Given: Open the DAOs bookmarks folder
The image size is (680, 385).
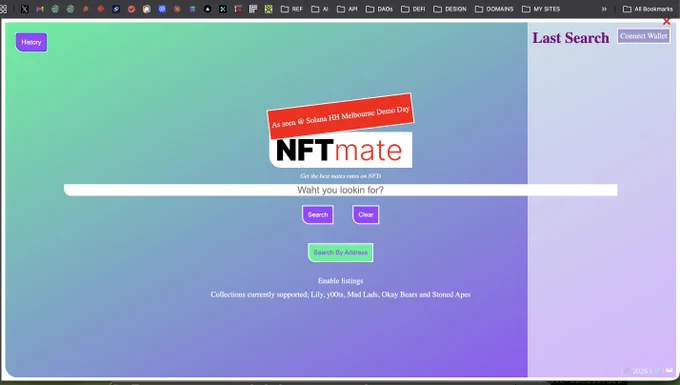Looking at the screenshot, I should click(379, 9).
